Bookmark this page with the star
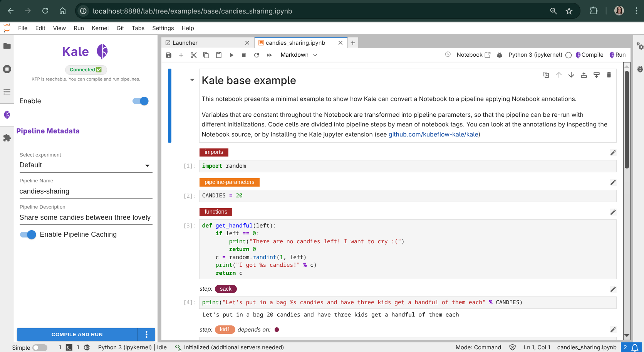 pos(569,11)
